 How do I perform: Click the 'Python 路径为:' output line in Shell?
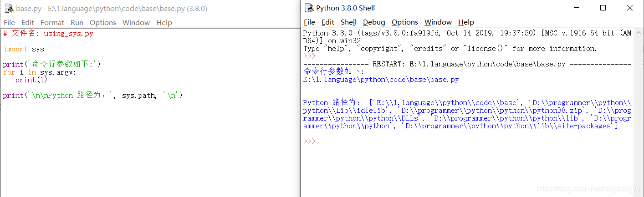click(467, 103)
